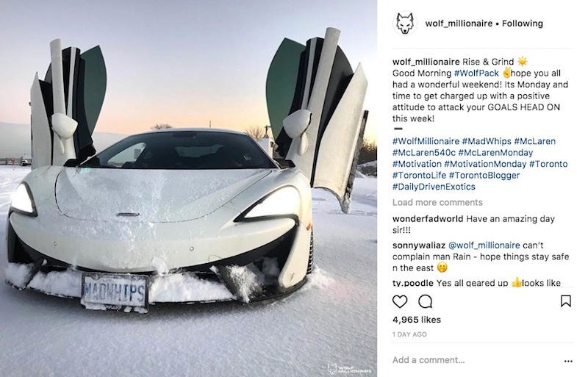Expand Load more comments
Viewport: 588px width, 377px height.
point(437,203)
